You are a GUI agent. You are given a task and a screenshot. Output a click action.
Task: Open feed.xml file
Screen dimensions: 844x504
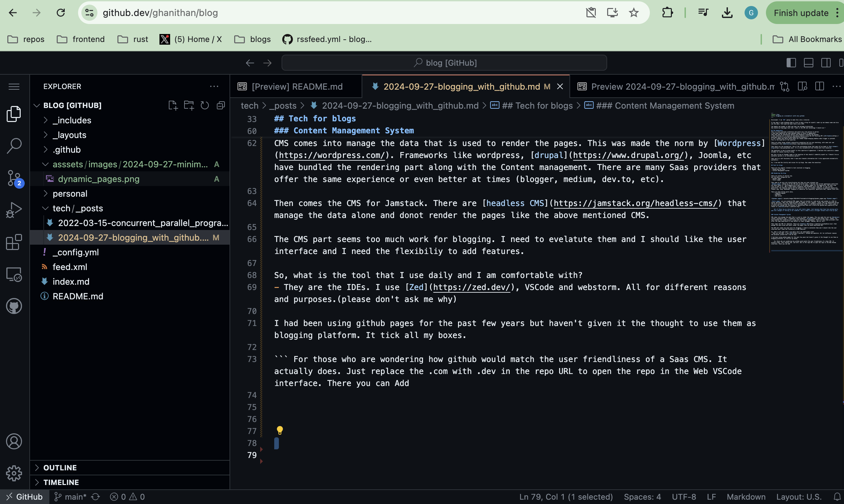pyautogui.click(x=130, y=267)
